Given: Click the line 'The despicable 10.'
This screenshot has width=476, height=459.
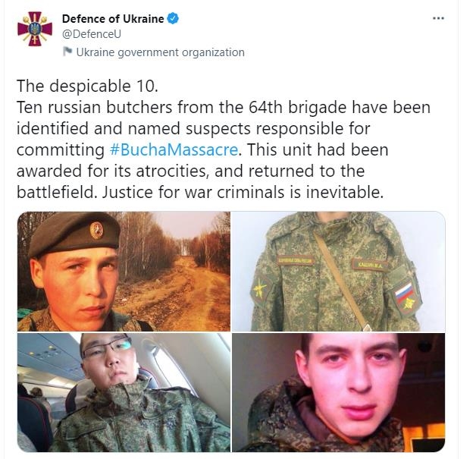Looking at the screenshot, I should tap(87, 86).
